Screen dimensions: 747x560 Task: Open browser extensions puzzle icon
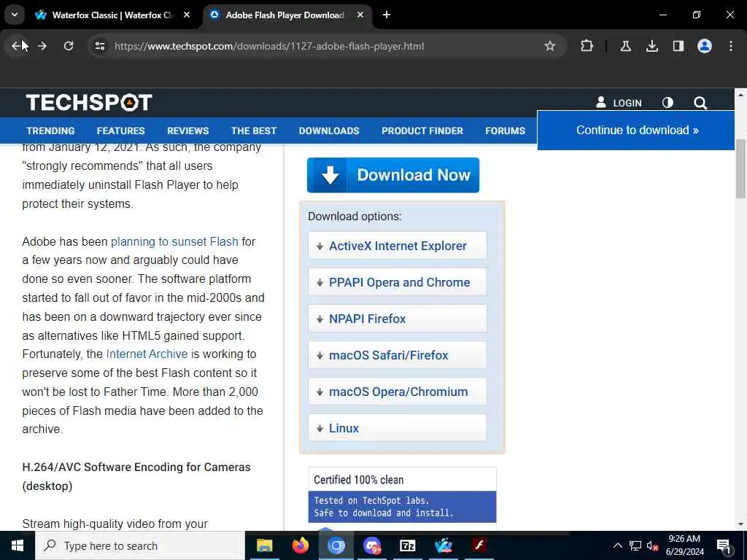tap(587, 46)
